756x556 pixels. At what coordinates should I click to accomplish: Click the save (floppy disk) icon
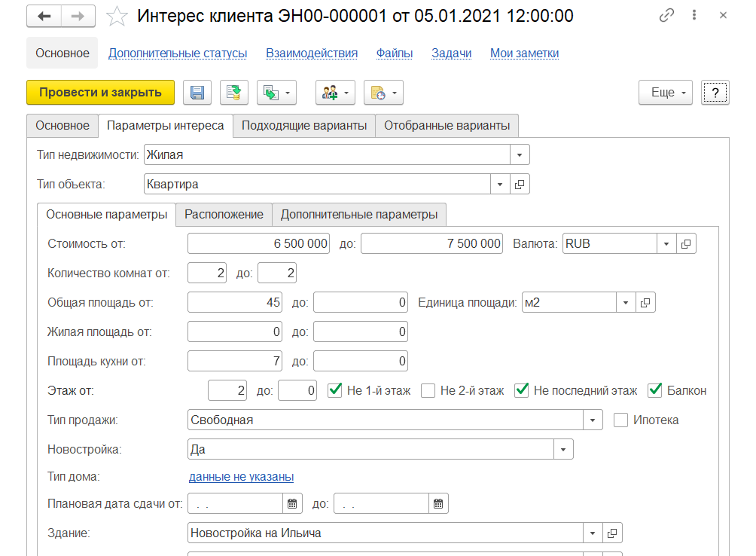(197, 93)
